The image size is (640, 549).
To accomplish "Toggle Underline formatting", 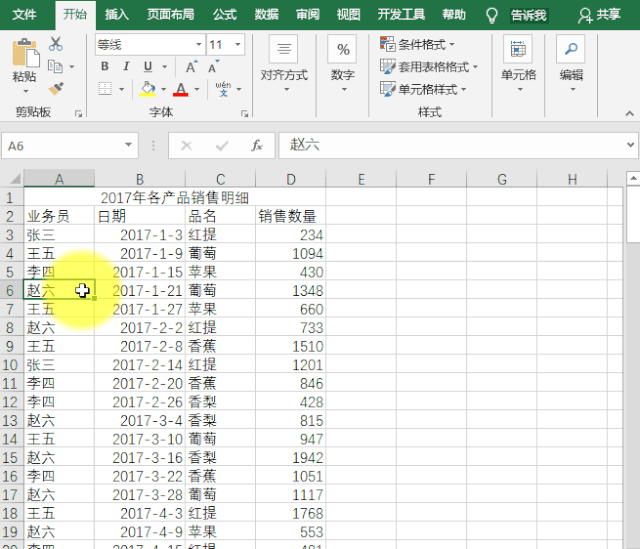I will coord(146,67).
